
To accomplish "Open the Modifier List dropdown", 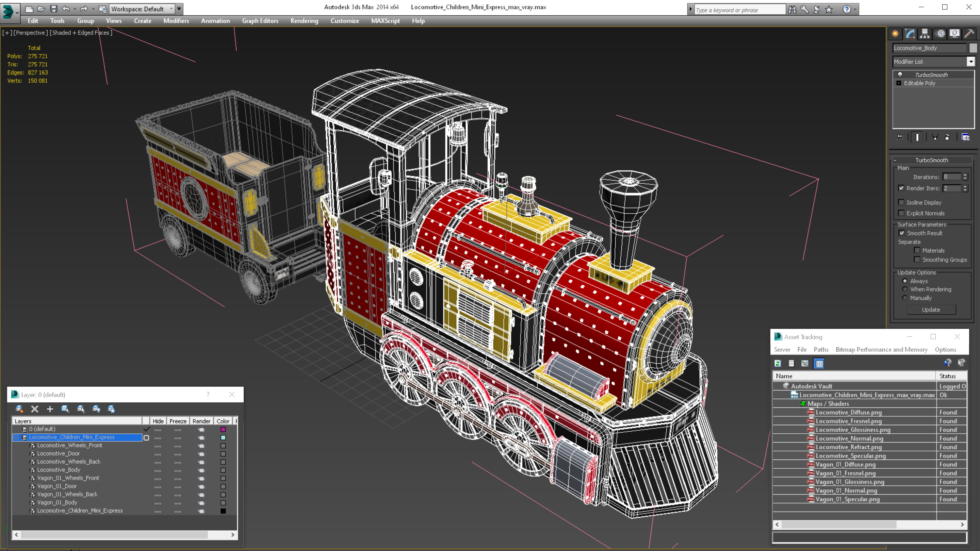I will point(970,62).
